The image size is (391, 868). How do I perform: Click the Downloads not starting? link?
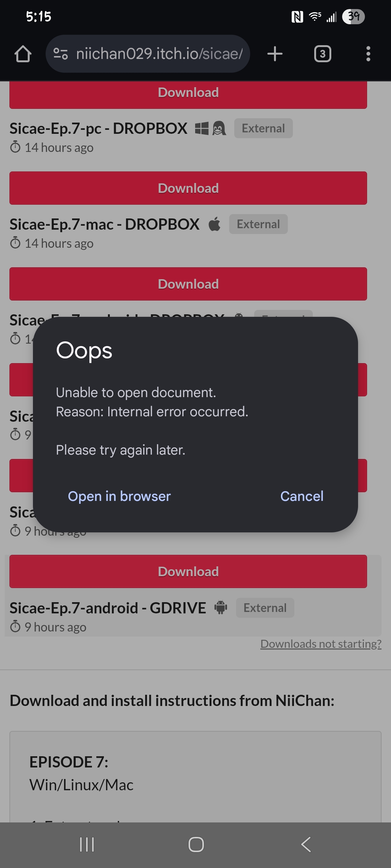click(x=321, y=644)
